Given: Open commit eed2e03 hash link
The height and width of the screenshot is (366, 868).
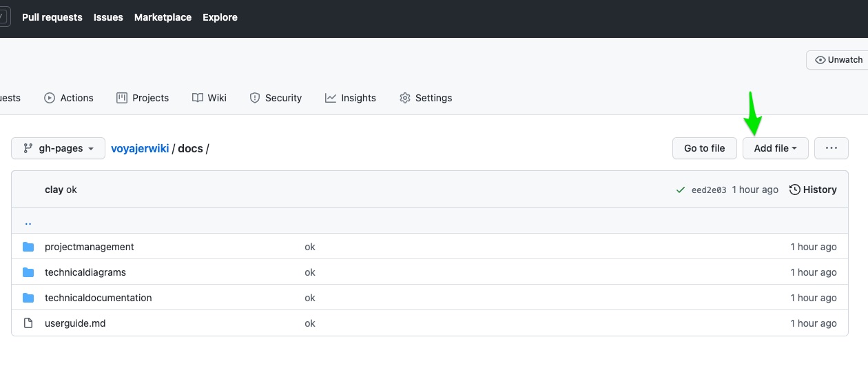Looking at the screenshot, I should (709, 190).
